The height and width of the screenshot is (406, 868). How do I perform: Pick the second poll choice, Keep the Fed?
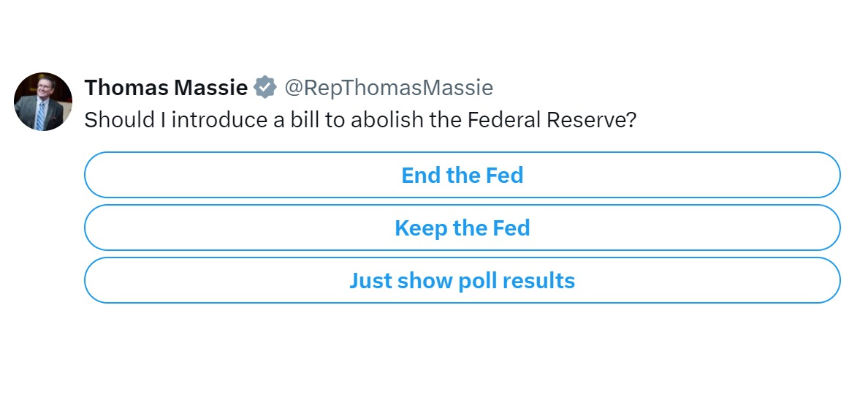[462, 228]
